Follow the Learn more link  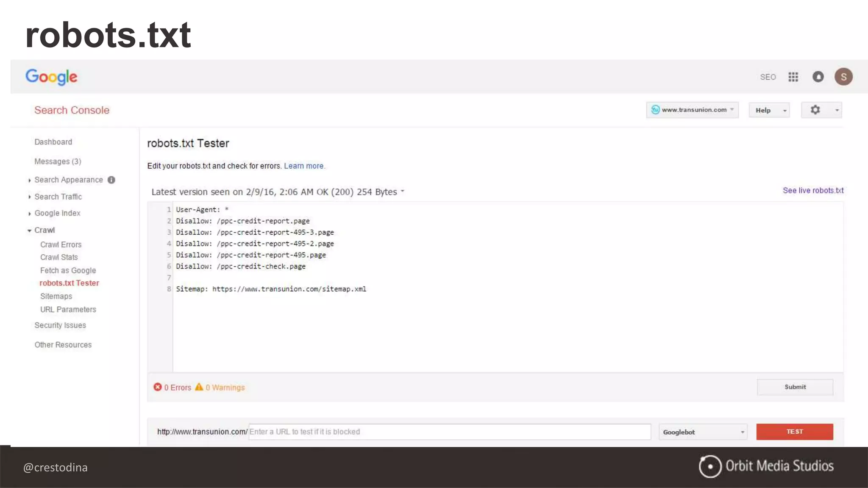pos(303,166)
